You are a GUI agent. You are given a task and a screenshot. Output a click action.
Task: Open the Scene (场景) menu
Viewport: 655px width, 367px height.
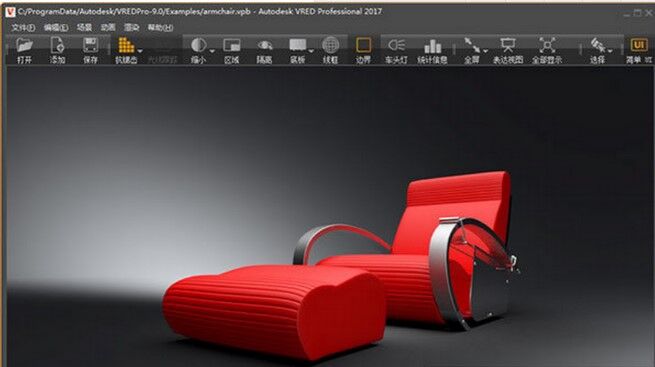click(x=84, y=28)
